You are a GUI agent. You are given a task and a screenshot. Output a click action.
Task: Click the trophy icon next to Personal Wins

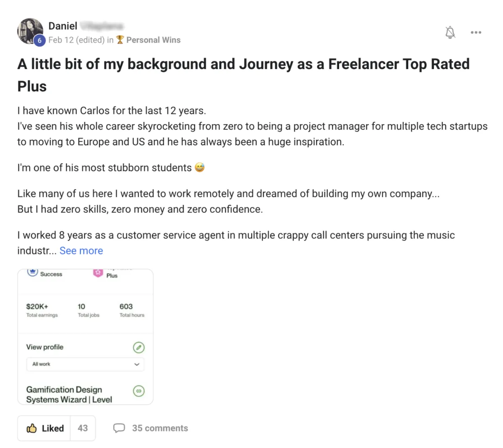120,40
